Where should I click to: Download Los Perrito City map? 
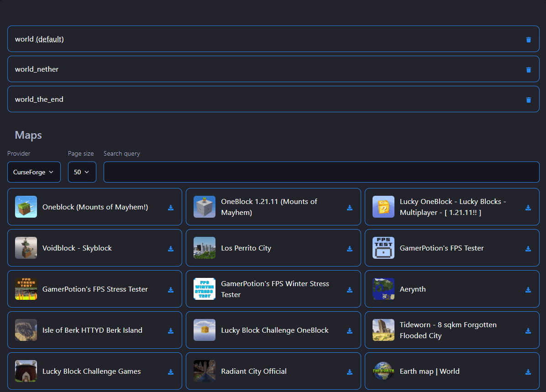350,249
